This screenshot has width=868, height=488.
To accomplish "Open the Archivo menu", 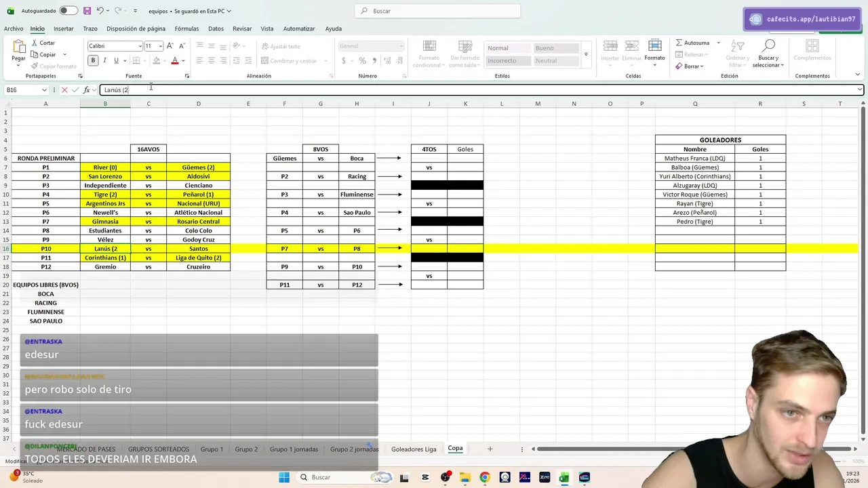I will coord(14,28).
